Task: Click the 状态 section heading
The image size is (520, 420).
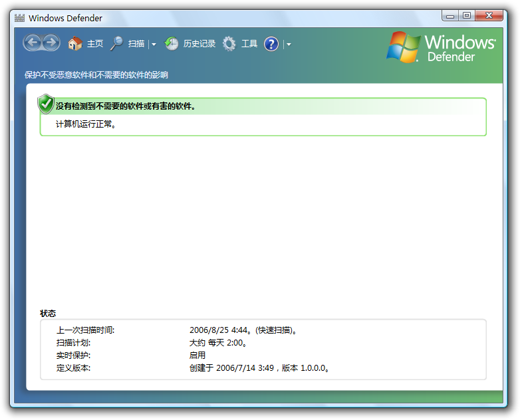Action: tap(48, 314)
